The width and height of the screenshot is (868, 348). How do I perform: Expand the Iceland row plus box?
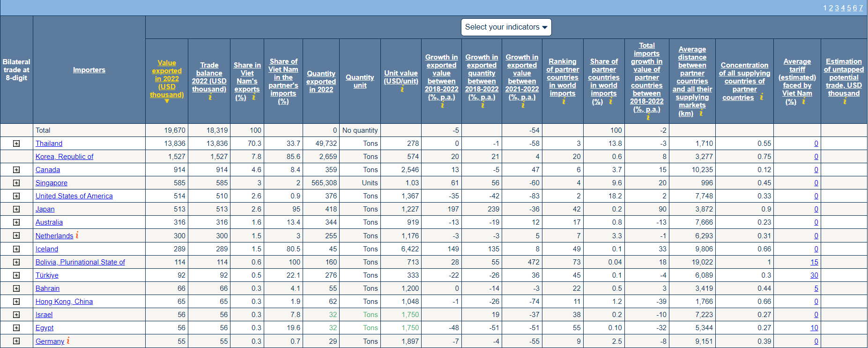[x=16, y=249]
